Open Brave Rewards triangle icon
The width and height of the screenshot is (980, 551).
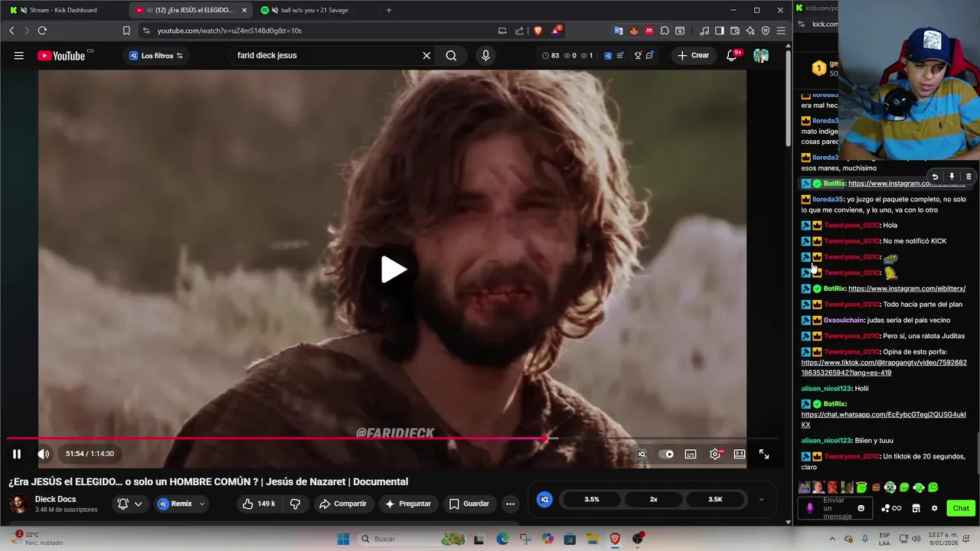[556, 31]
